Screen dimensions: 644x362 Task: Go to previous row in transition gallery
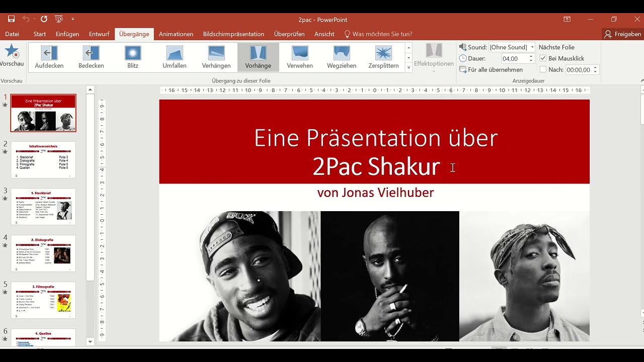(409, 48)
